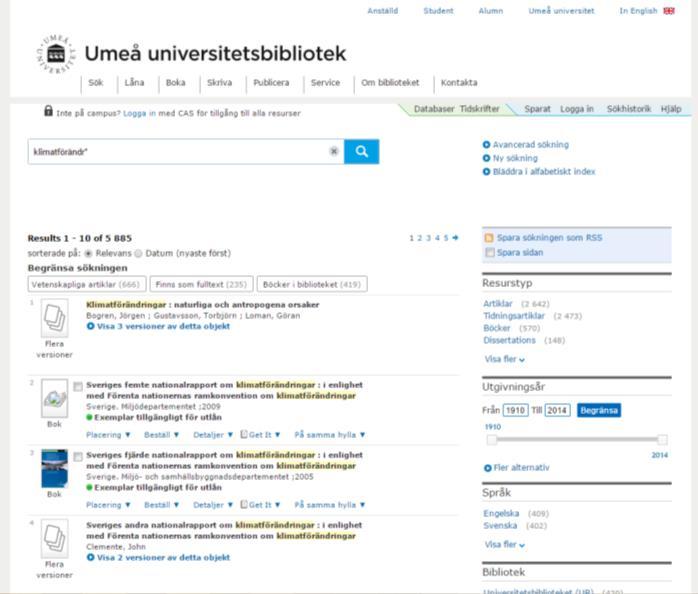Switch to the Databaser tab
Screen dimensions: 698x594
(x=434, y=109)
